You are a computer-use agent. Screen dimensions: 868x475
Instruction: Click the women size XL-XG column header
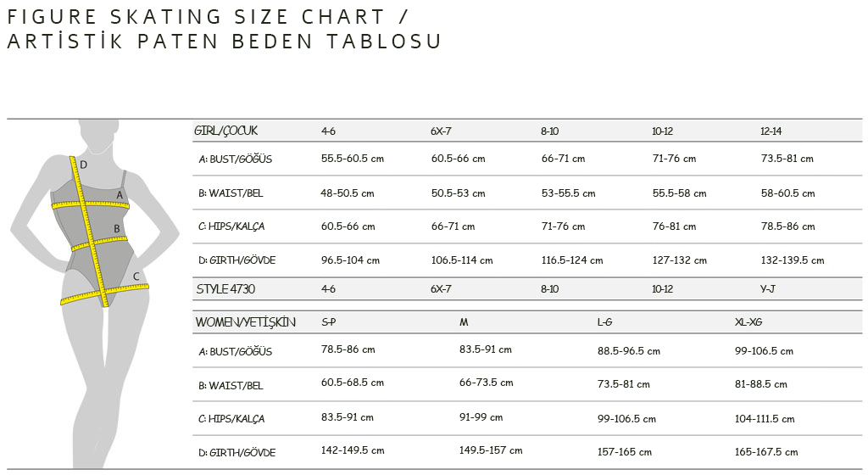748,322
